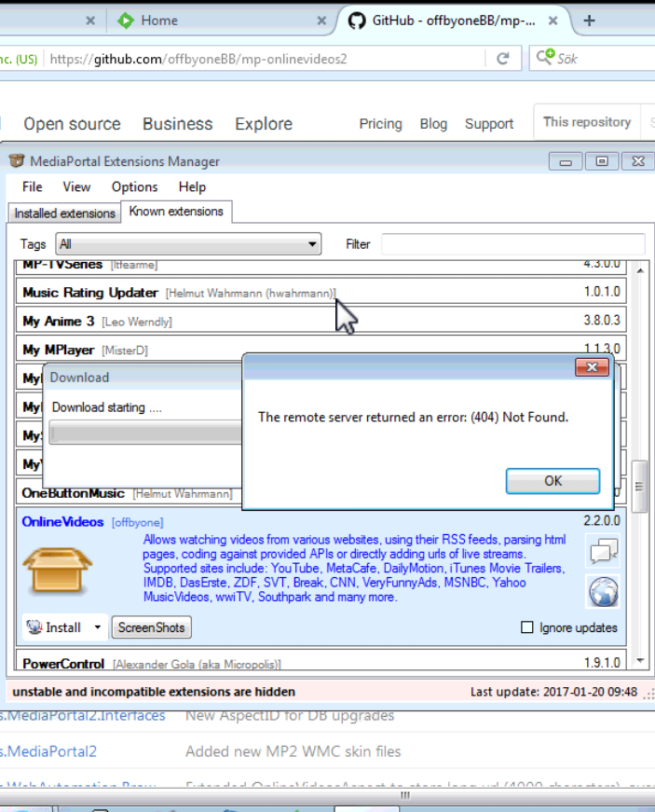Open the GitHub Pricing link

380,124
